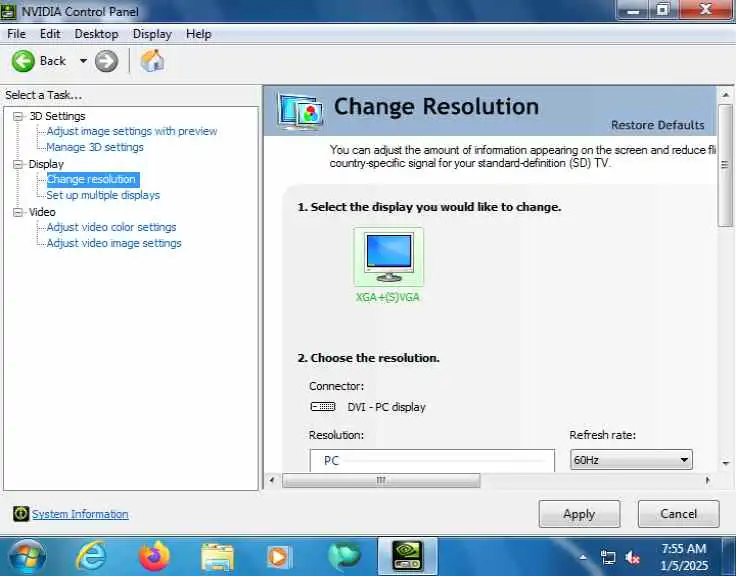Open the Help menu
Viewport: 736px width, 576px height.
199,34
